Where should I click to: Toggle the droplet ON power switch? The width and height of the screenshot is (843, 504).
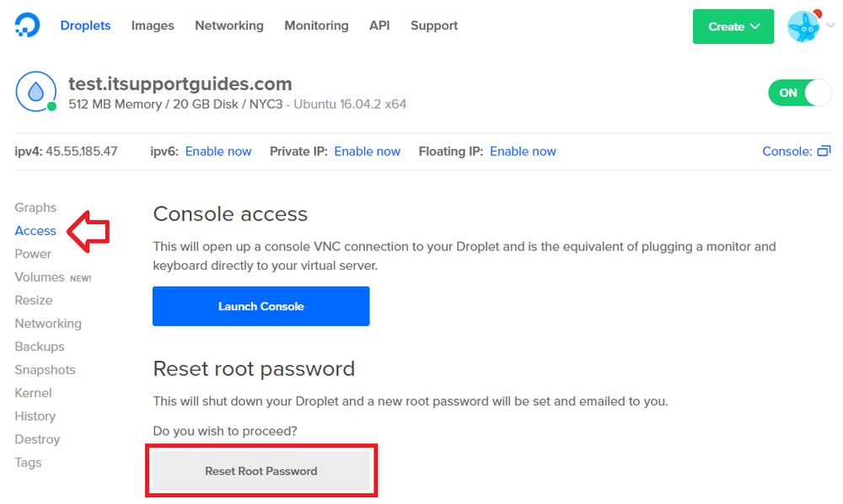coord(799,93)
